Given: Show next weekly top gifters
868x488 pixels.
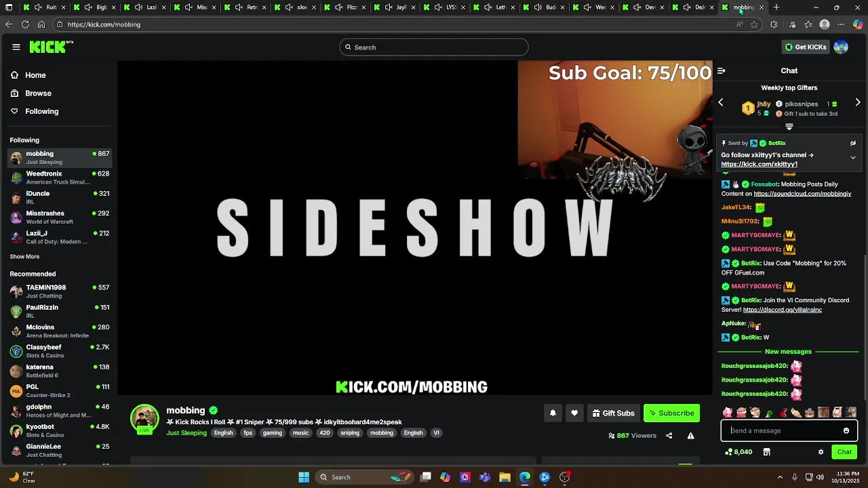Looking at the screenshot, I should pos(858,102).
